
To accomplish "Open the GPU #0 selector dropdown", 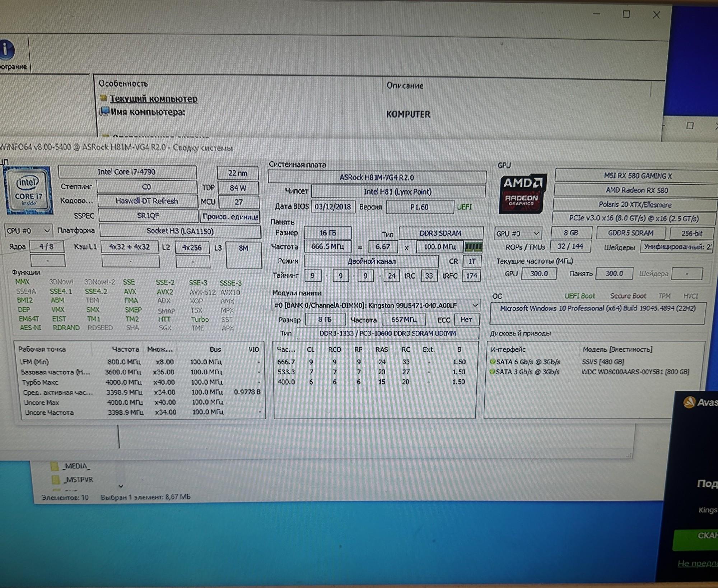I will click(518, 233).
